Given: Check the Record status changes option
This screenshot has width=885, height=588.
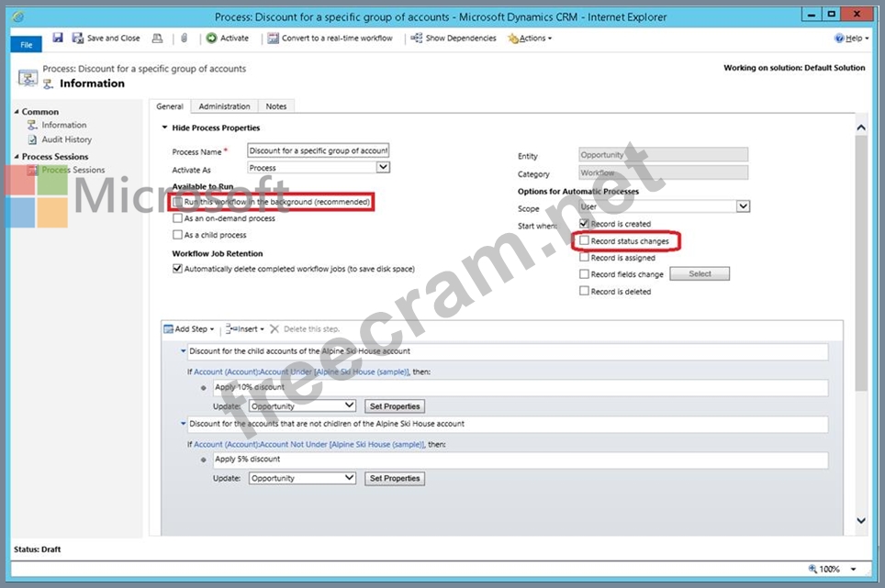Looking at the screenshot, I should (x=584, y=241).
